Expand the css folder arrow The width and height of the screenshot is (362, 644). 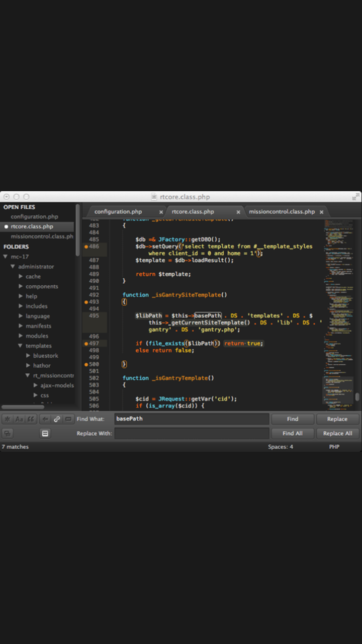tap(36, 395)
